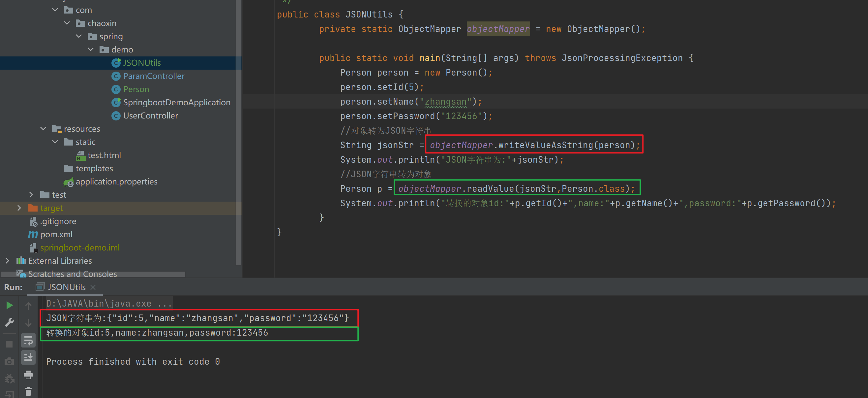Toggle Scroll to End console button

(28, 357)
